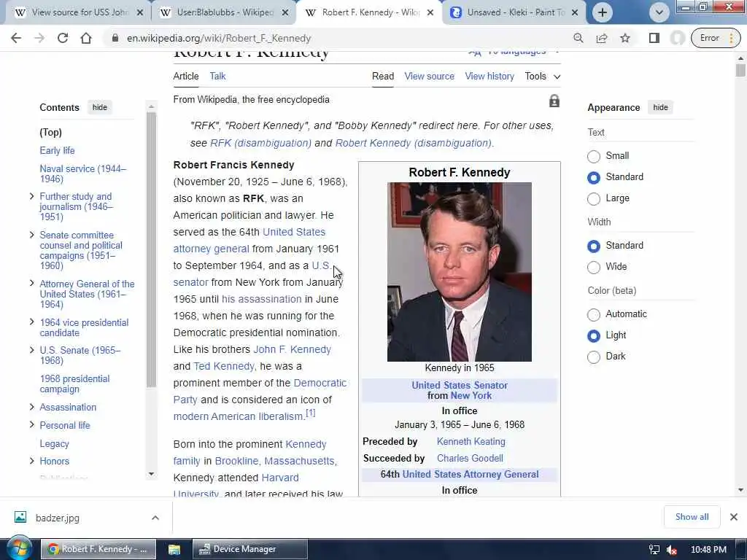Click the network tray icon
The height and width of the screenshot is (560, 747).
pyautogui.click(x=654, y=550)
